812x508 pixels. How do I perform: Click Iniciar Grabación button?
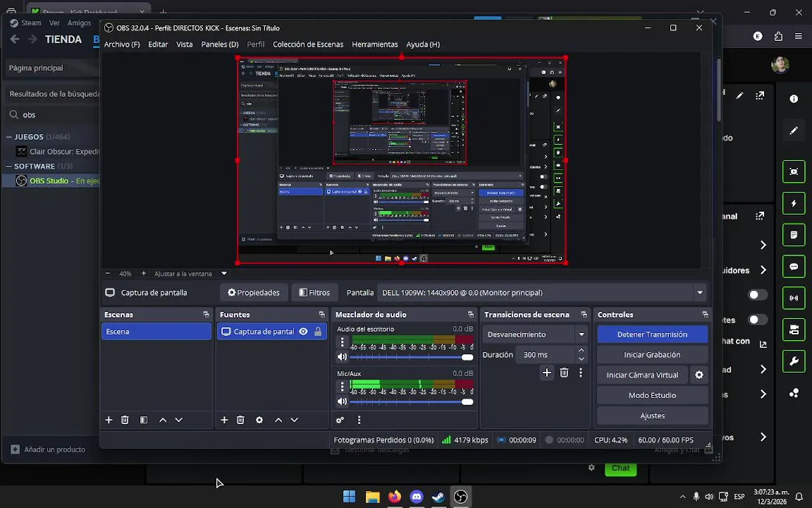(653, 355)
